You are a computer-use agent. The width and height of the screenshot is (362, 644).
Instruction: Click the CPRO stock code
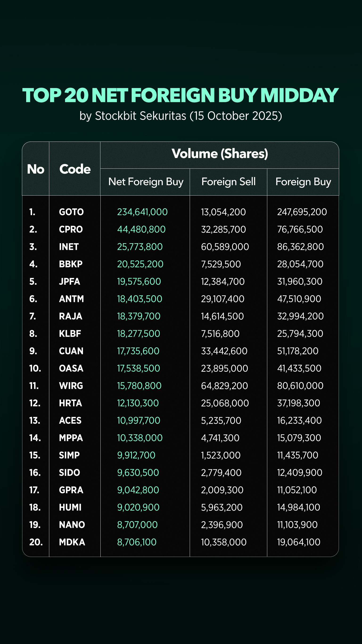tap(71, 230)
